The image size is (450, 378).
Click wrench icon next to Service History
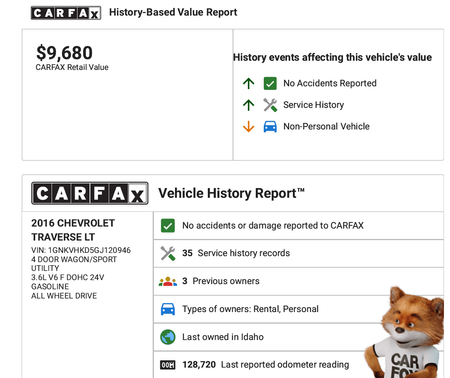pos(270,105)
